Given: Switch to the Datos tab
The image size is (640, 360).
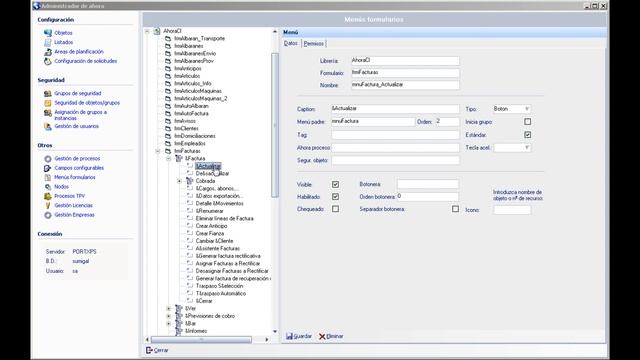Looking at the screenshot, I should 291,43.
